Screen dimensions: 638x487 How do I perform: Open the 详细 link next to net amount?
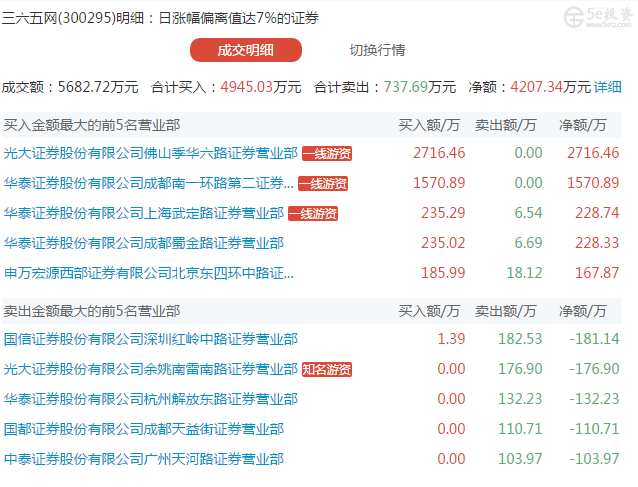click(607, 87)
